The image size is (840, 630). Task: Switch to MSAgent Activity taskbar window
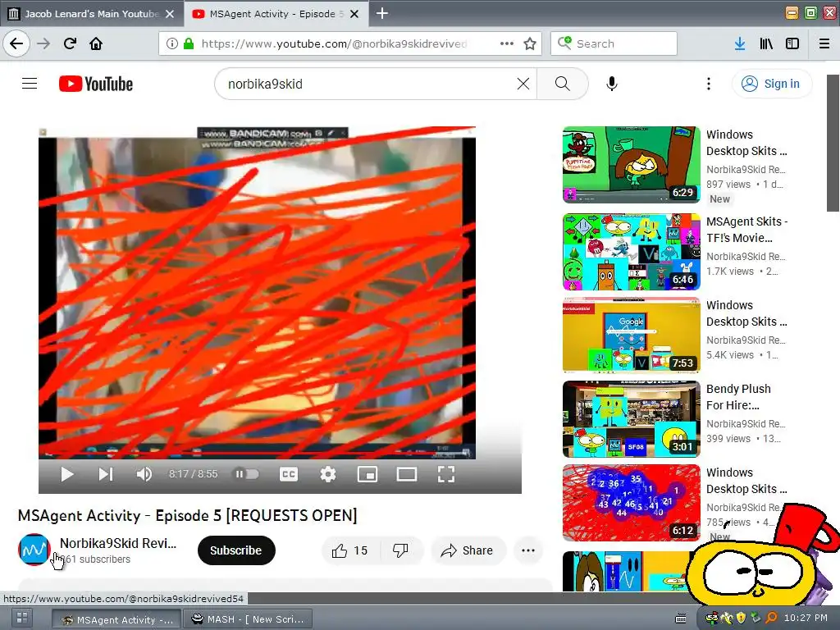coord(116,619)
